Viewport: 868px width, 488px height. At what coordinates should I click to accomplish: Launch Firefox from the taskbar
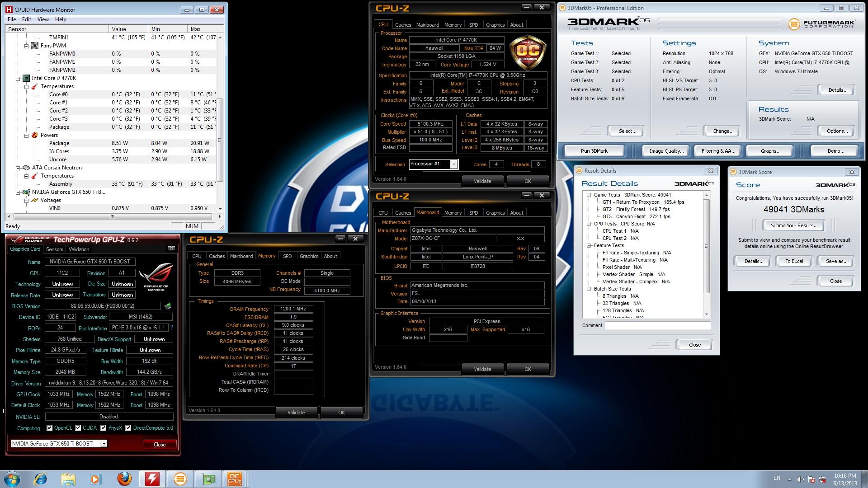(x=124, y=479)
